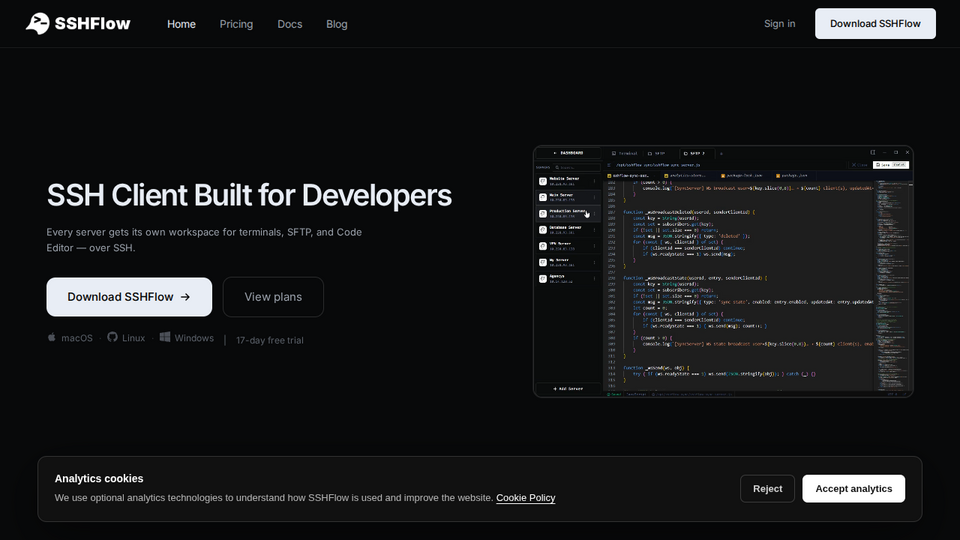Click the Apple macOS icon
This screenshot has width=960, height=540.
coord(52,337)
